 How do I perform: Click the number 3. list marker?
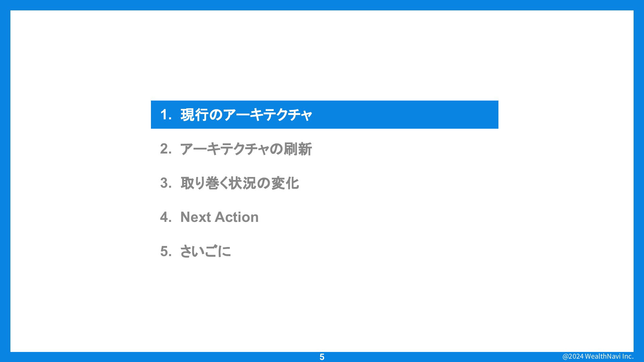166,183
